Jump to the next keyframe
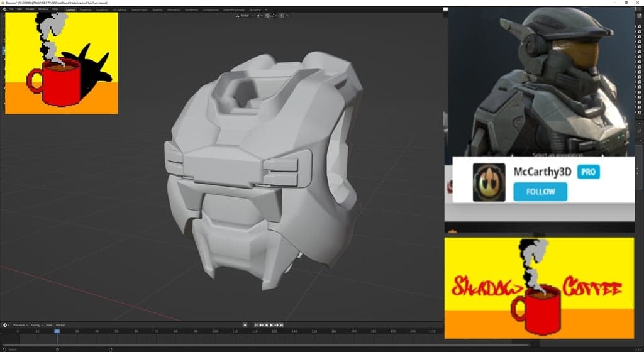 277,325
